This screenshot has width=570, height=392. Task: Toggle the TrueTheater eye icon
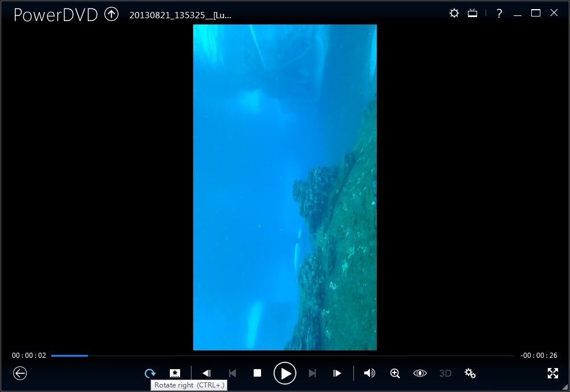point(420,373)
